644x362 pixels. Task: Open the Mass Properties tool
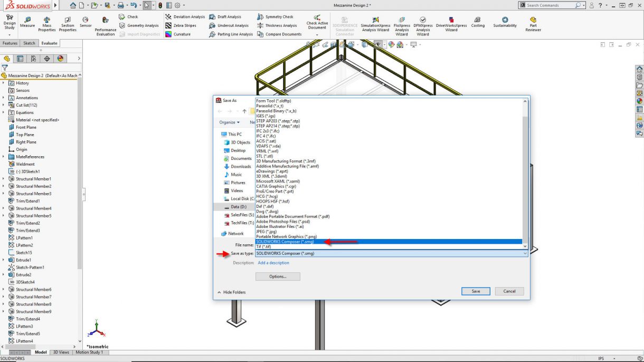[47, 24]
